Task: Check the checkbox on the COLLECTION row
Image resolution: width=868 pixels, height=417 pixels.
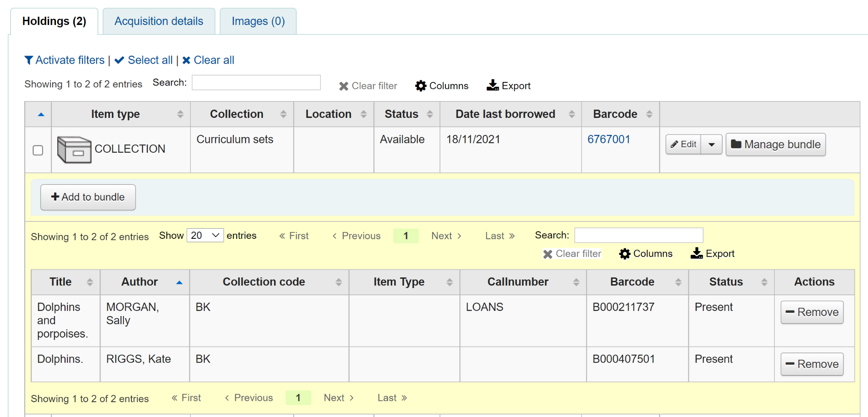Action: tap(38, 150)
